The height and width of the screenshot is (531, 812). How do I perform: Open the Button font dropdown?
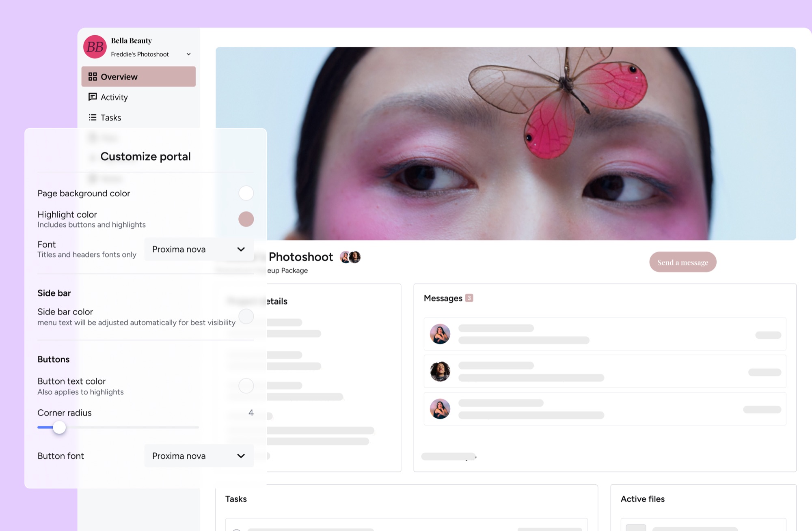click(x=199, y=456)
